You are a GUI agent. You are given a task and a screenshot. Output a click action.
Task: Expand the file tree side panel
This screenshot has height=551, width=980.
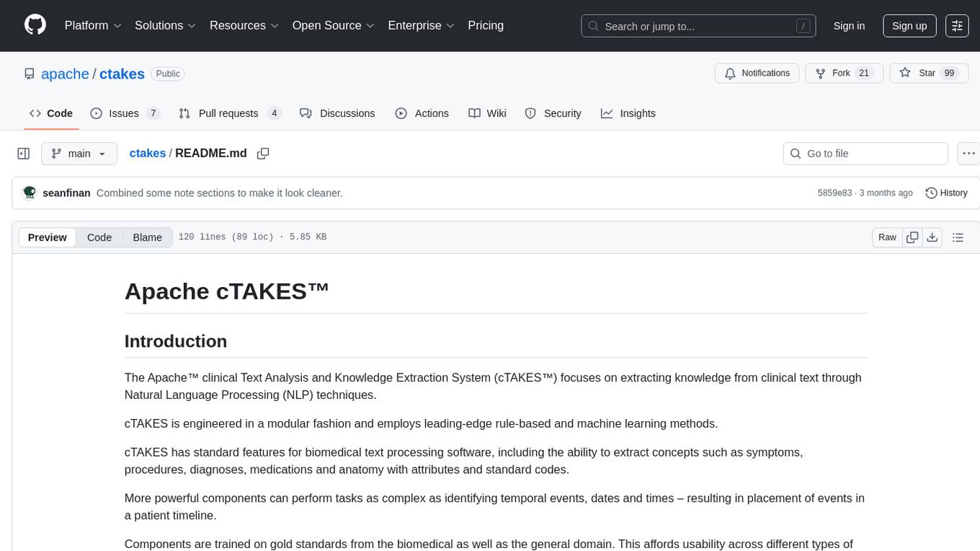pos(24,154)
